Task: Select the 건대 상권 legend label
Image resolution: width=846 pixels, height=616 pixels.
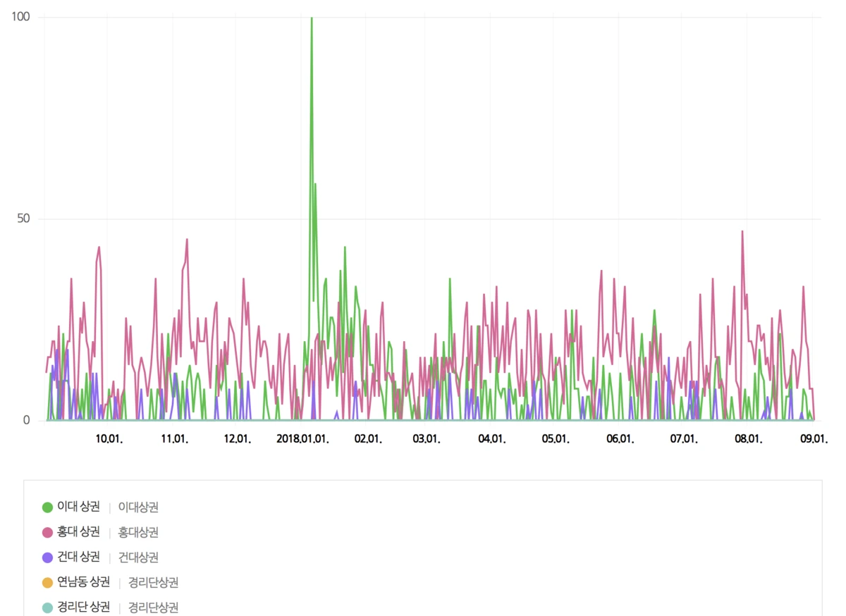Action: [x=79, y=558]
